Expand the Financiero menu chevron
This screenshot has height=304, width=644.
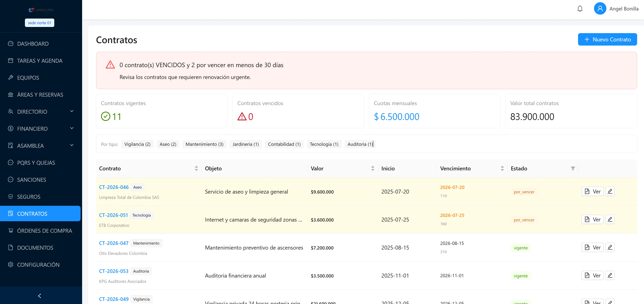click(x=72, y=128)
